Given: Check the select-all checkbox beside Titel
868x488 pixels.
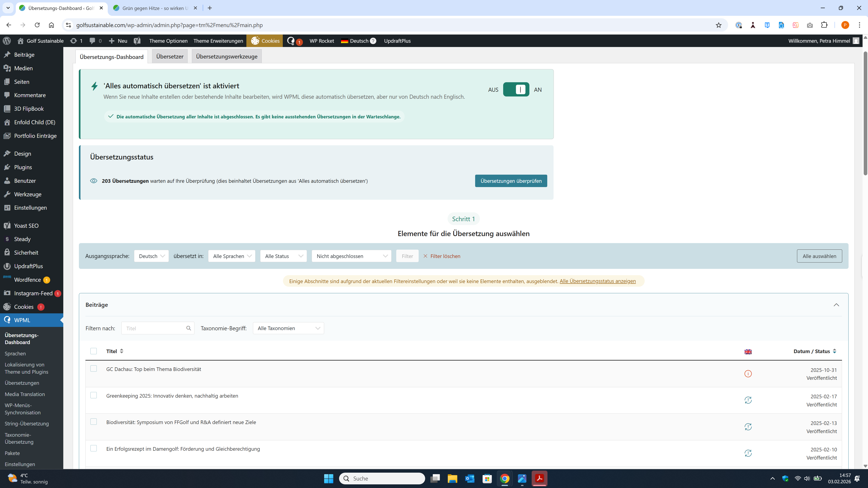Looking at the screenshot, I should pyautogui.click(x=94, y=351).
